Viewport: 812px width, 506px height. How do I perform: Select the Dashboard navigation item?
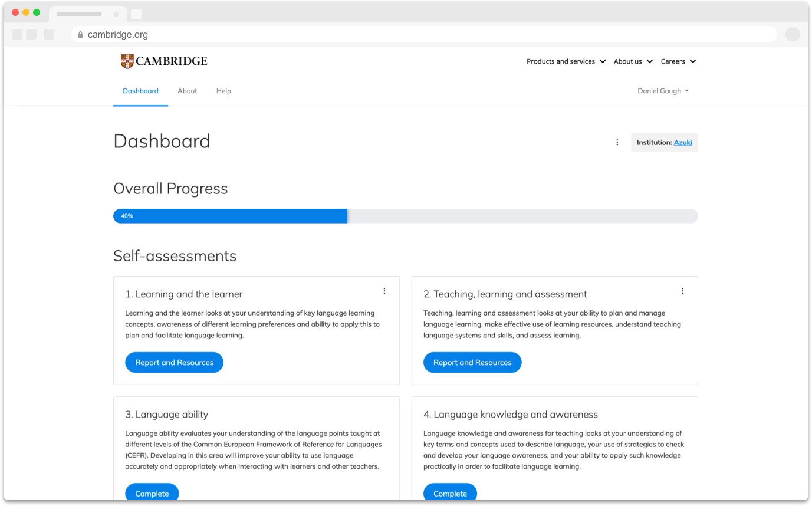click(140, 91)
